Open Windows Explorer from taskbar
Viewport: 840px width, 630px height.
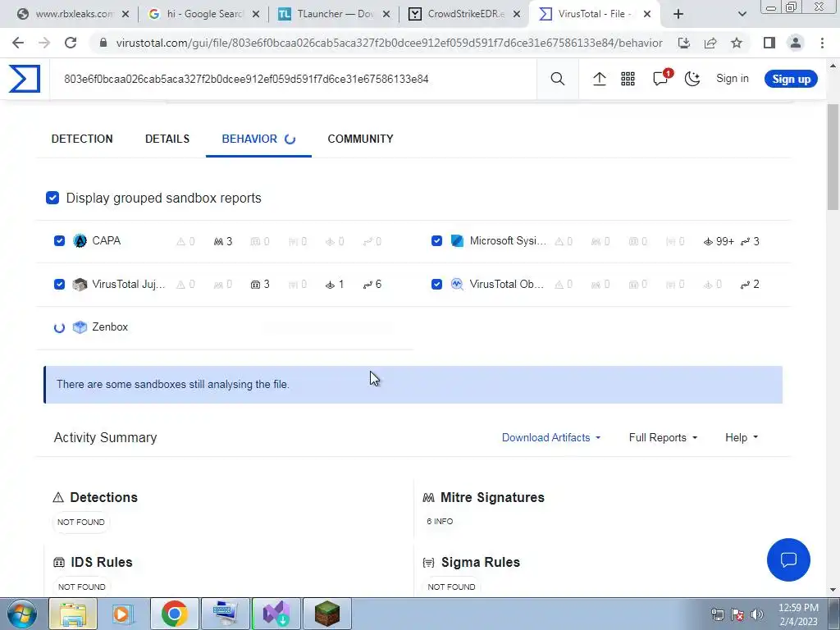[x=73, y=614]
